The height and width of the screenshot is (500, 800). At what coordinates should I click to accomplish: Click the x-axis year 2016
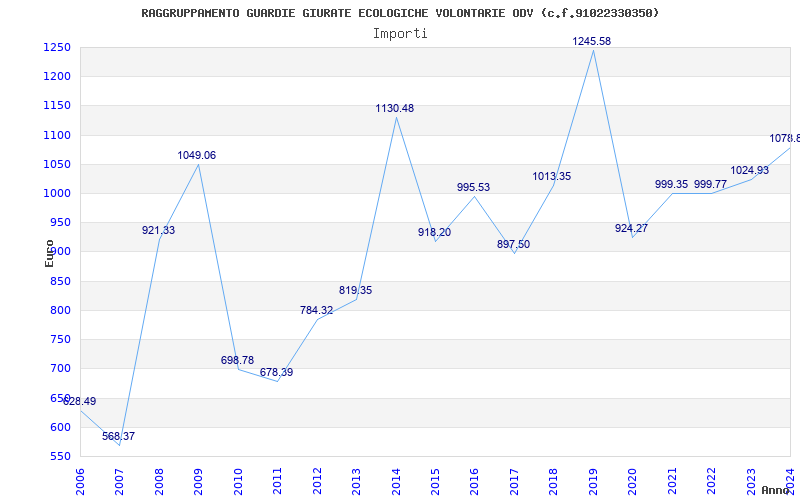[474, 482]
